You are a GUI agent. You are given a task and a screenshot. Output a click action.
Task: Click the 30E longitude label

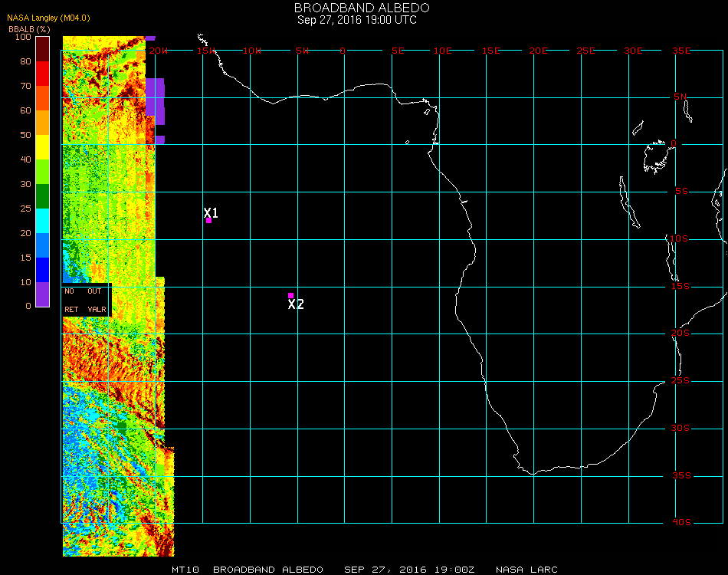pos(633,51)
